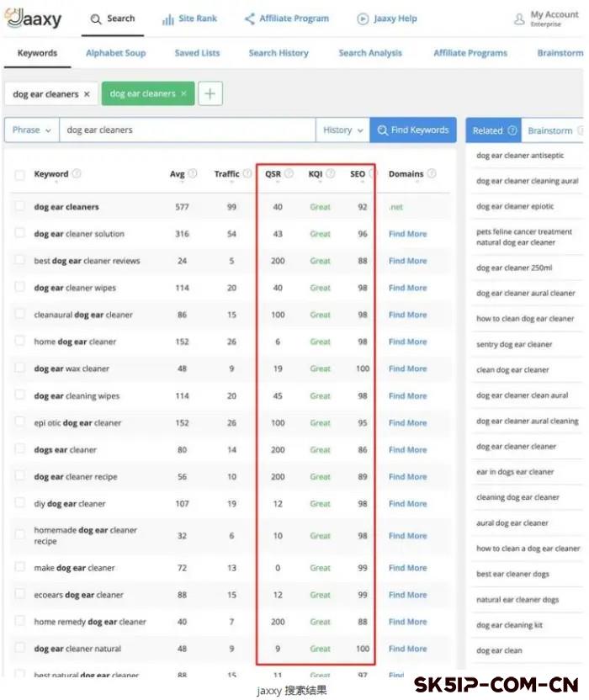Check the 'dog ear cleaner solution' row checkbox
Image resolution: width=589 pixels, height=700 pixels.
[19, 232]
